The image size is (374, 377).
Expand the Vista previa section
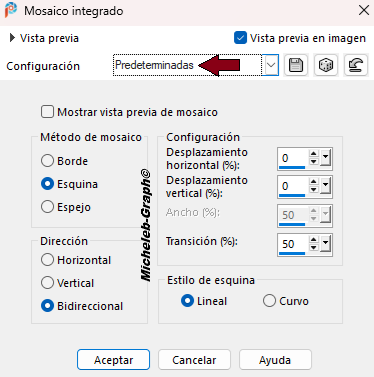12,38
